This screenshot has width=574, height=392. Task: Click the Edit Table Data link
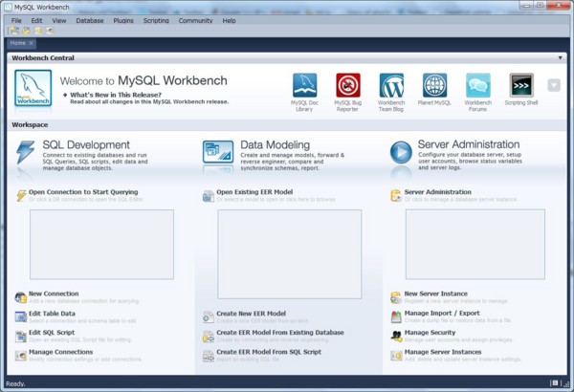tap(52, 314)
